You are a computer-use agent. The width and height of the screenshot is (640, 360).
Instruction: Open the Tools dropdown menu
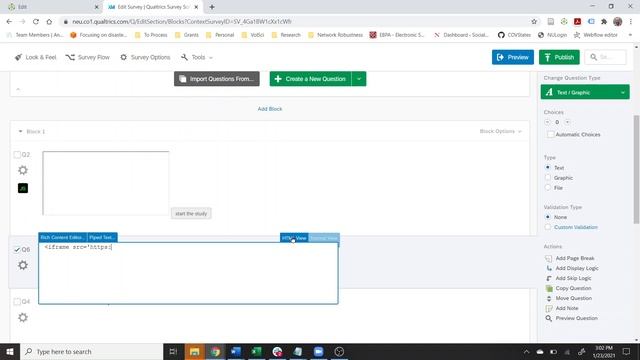[x=197, y=58]
